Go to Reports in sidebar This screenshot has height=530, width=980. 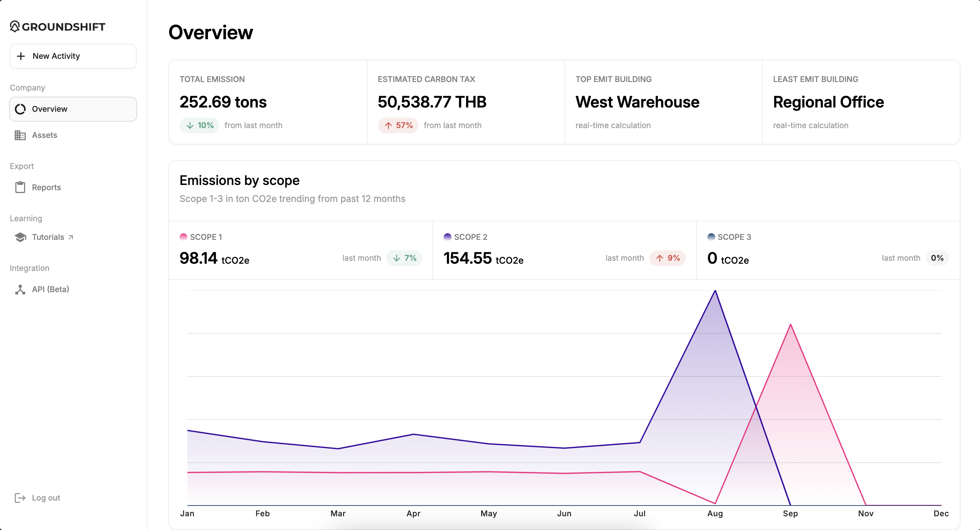point(46,187)
